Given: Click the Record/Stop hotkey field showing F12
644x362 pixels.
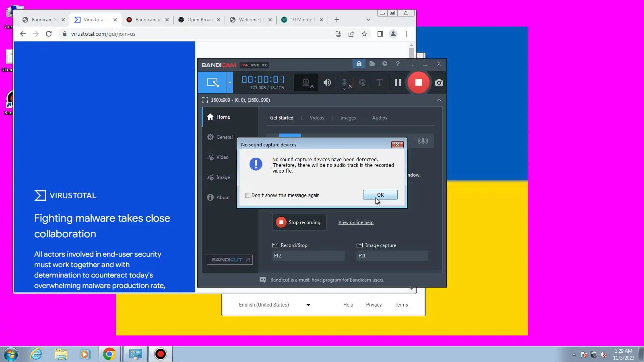Looking at the screenshot, I should [308, 256].
